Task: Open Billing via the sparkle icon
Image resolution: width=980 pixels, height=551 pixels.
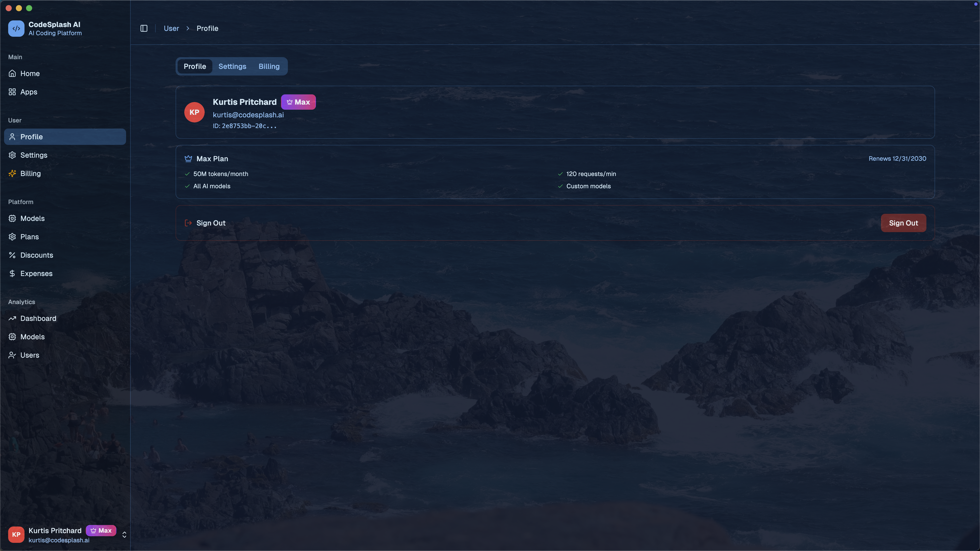Action: [x=12, y=173]
